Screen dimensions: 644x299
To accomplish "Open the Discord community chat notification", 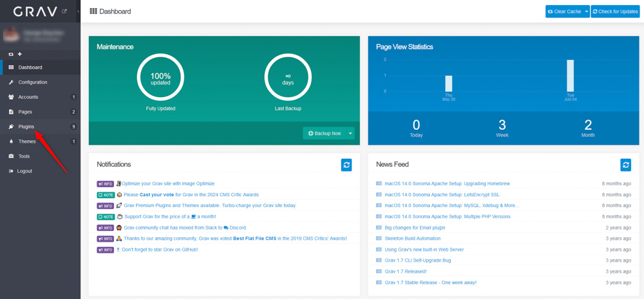I will (x=185, y=228).
